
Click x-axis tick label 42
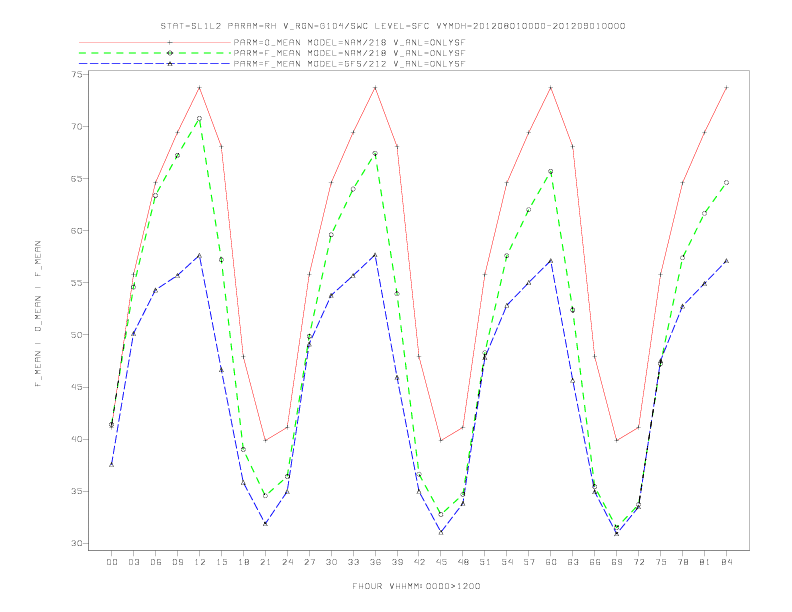[x=419, y=562]
